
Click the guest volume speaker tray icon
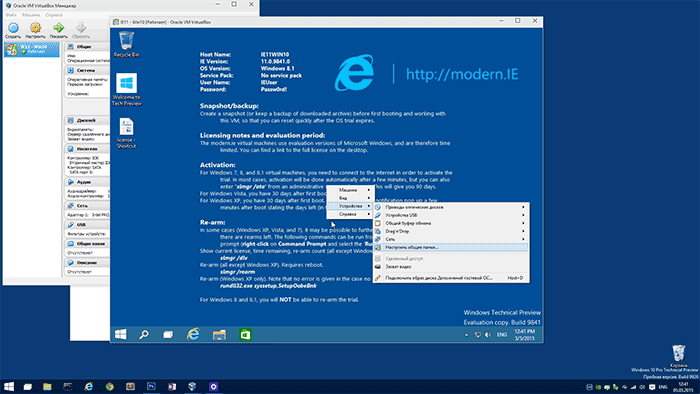click(x=488, y=335)
